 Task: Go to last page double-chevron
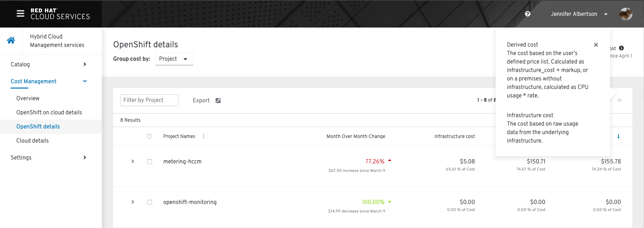(x=620, y=100)
